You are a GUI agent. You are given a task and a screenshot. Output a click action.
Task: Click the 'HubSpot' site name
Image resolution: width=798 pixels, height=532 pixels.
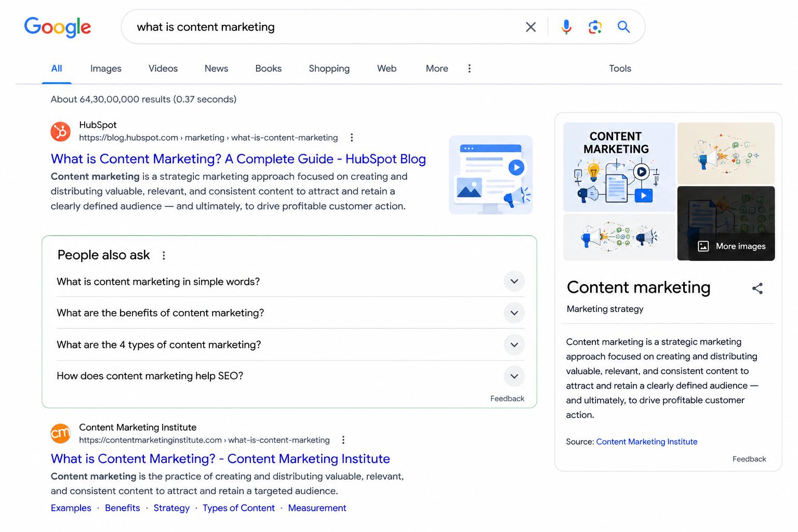tap(98, 125)
